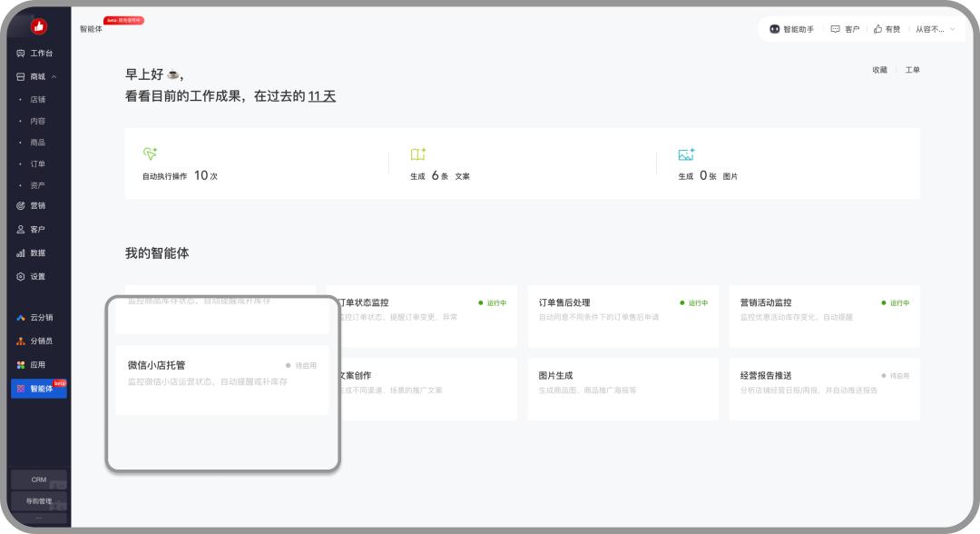980x534 pixels.
Task: Expand the 从容不... account dropdown
Action: (x=935, y=29)
